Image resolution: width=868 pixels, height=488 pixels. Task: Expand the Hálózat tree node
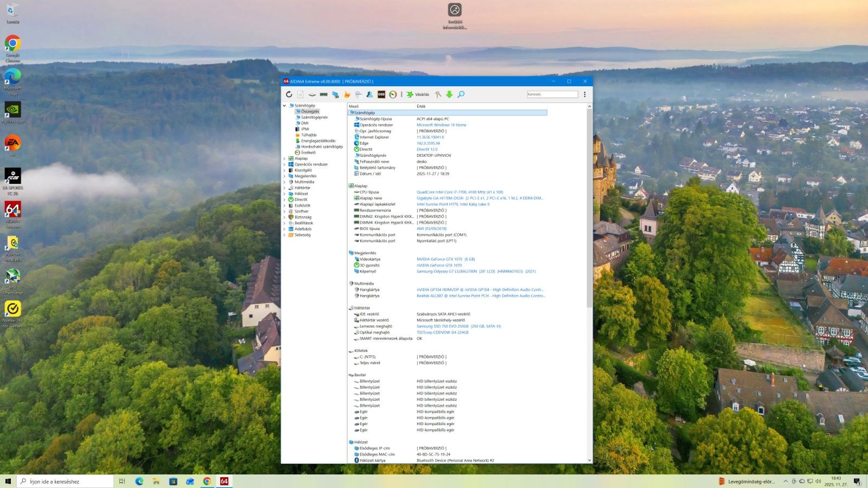(x=284, y=194)
